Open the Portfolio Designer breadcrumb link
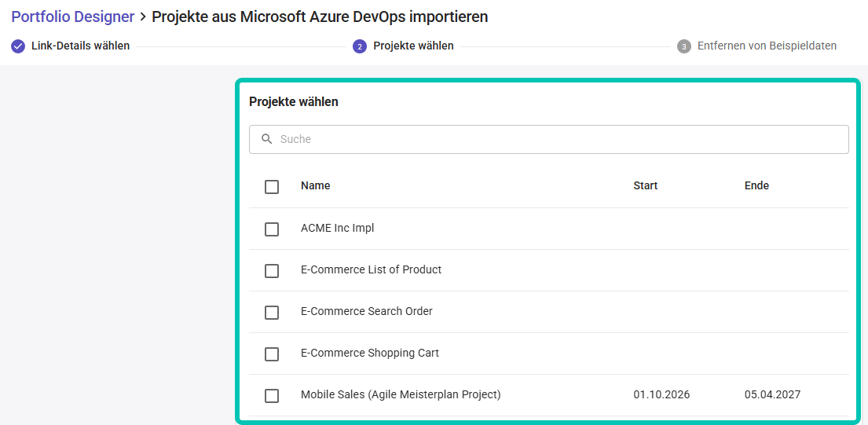 72,16
